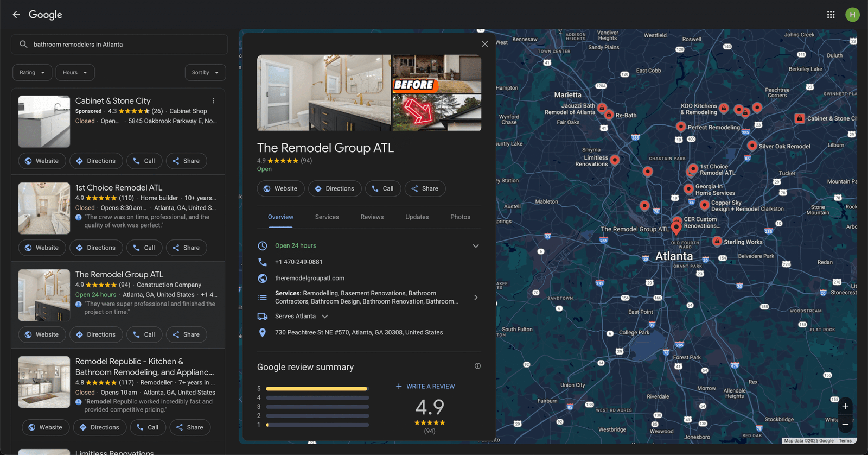The image size is (868, 455).
Task: Click the Re-Bath map pin
Action: (x=609, y=115)
